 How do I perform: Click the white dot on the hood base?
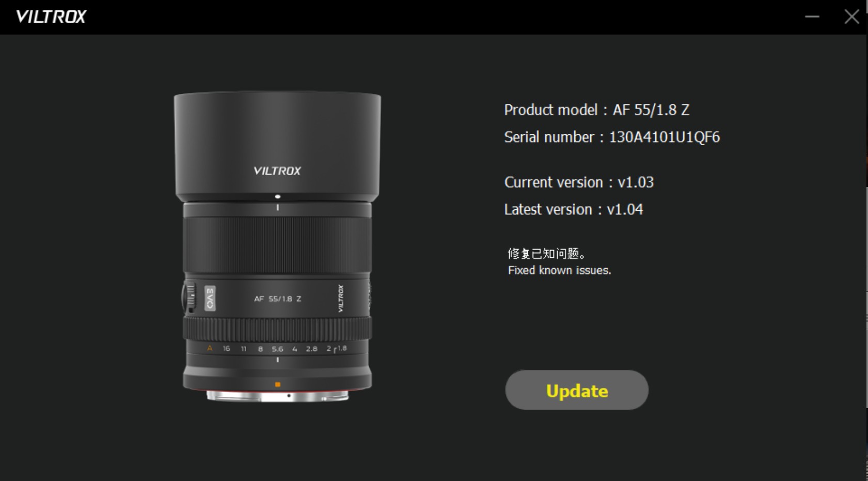[277, 196]
